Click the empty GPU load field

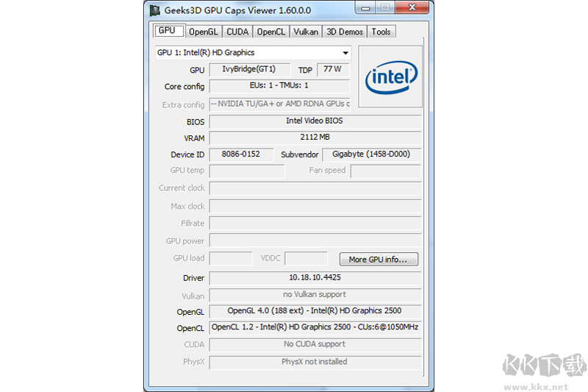pyautogui.click(x=231, y=258)
